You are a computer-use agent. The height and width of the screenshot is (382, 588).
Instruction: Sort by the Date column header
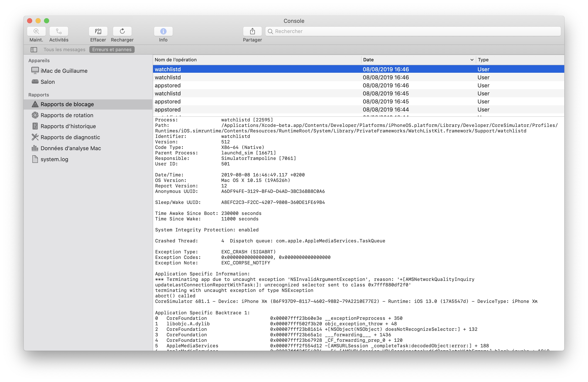(418, 60)
